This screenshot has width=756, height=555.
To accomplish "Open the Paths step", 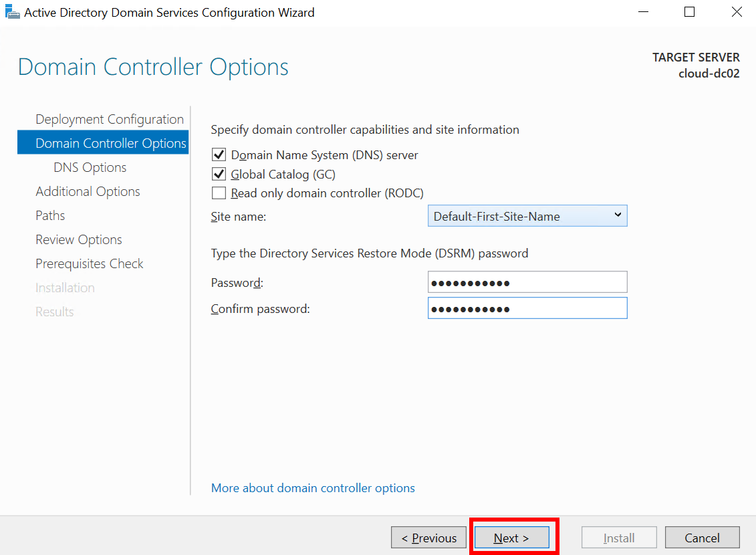I will click(x=50, y=215).
